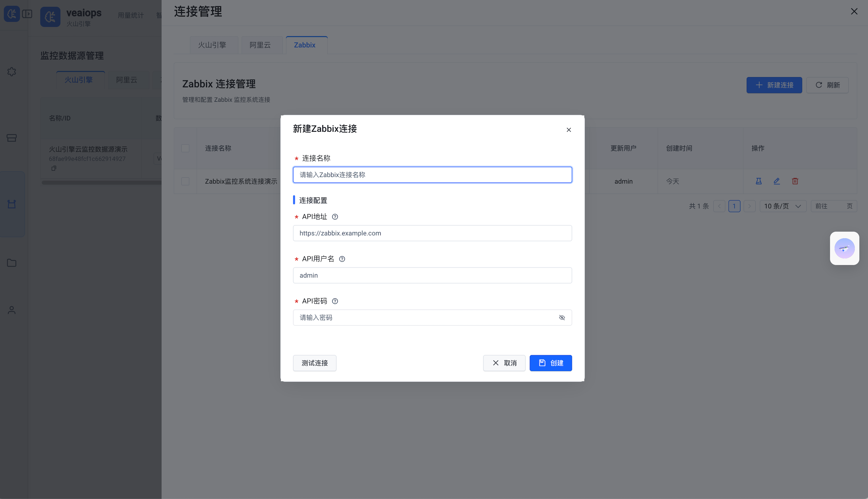Screen dimensions: 868x499
Task: Open the help tooltip icon next to API地址
Action: pyautogui.click(x=335, y=216)
